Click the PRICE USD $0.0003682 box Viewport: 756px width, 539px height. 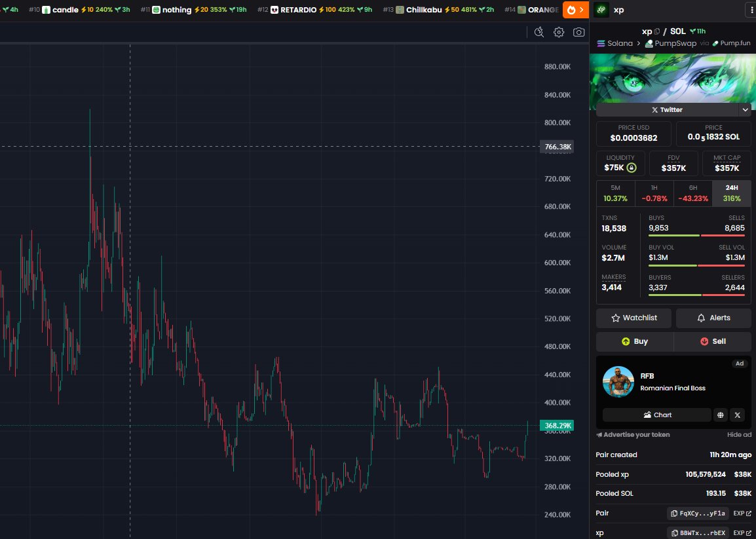[x=633, y=134]
